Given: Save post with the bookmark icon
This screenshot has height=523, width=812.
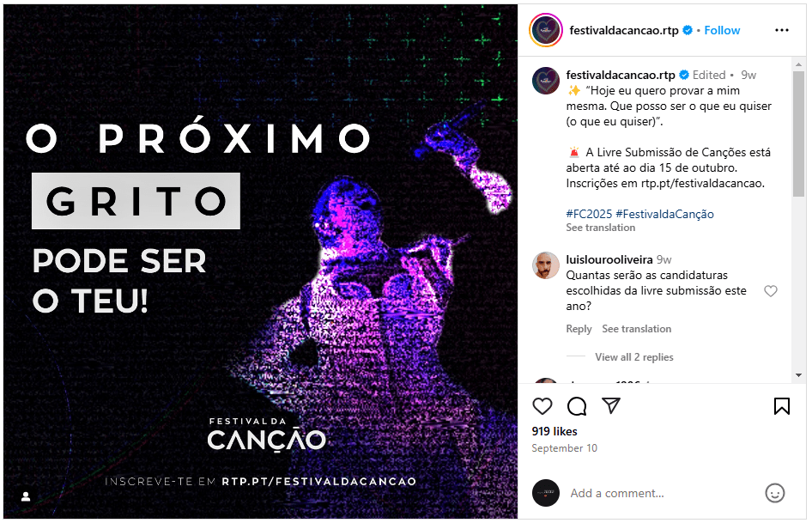Looking at the screenshot, I should [781, 406].
